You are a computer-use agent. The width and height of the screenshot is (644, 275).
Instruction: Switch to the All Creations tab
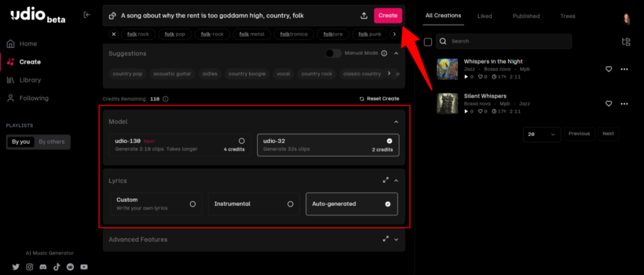click(x=443, y=16)
